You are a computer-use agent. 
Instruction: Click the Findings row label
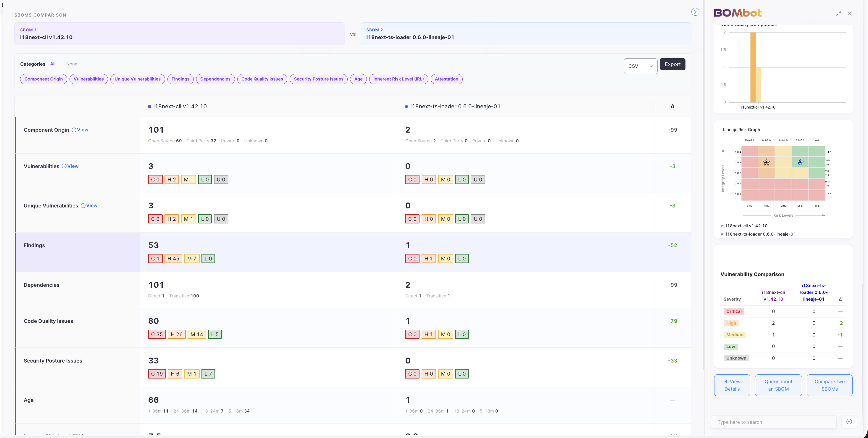(34, 245)
